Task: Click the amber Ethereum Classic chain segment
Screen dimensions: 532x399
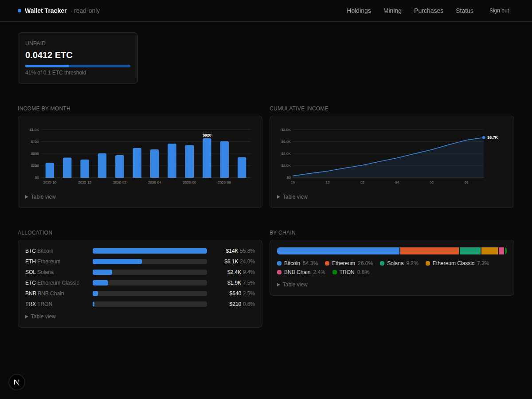Action: tap(489, 251)
